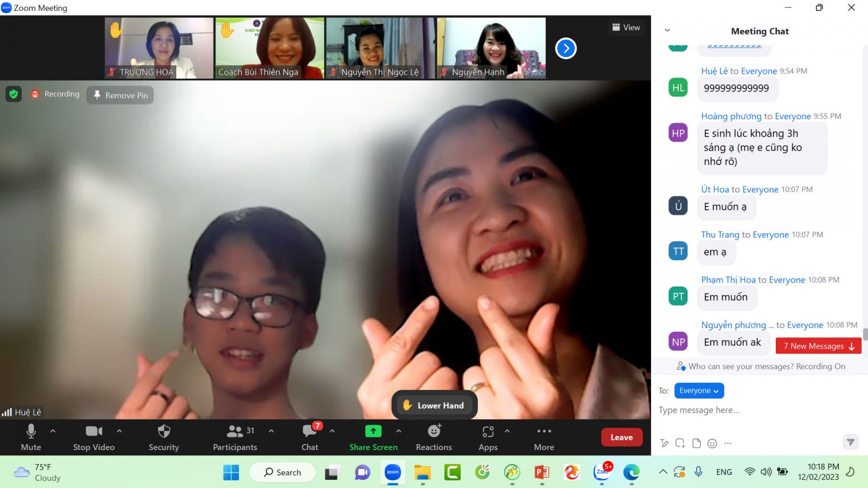Open the Reactions menu
868x488 pixels.
(x=433, y=432)
